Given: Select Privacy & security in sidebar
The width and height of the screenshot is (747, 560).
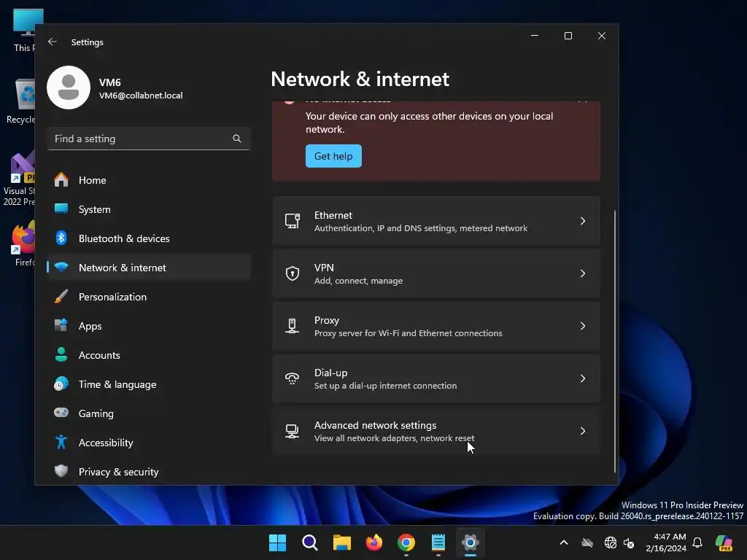Looking at the screenshot, I should 149,472.
